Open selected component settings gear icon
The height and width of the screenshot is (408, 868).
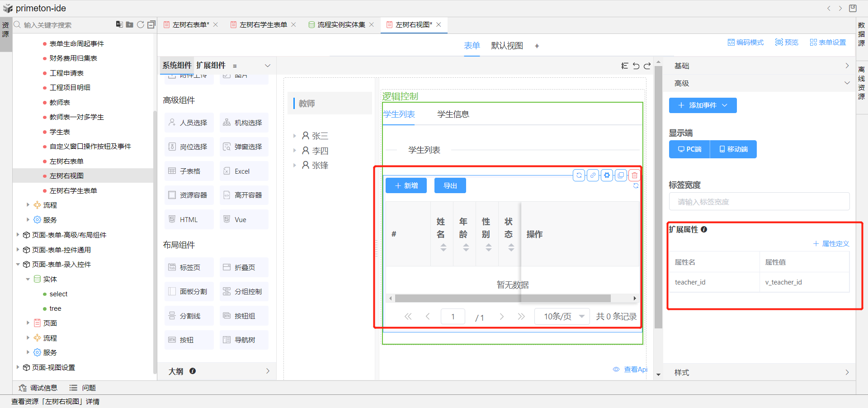[x=607, y=175]
